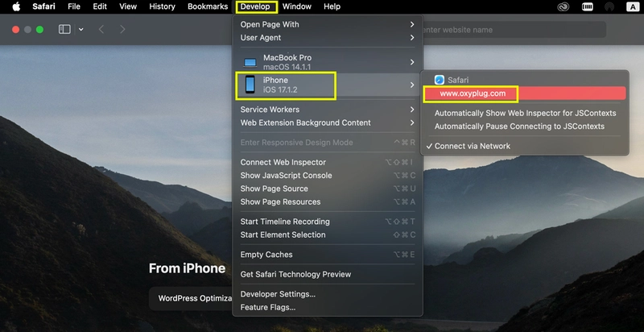
Task: Choose Get Safari Technology Preview
Action: click(x=328, y=274)
